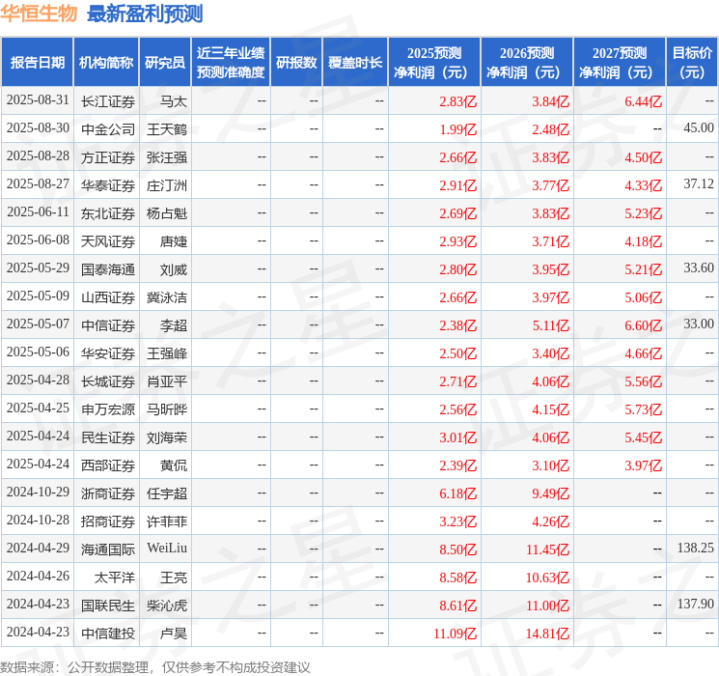Image resolution: width=719 pixels, height=676 pixels.
Task: Click 山西证券 institution cell
Action: (x=108, y=298)
